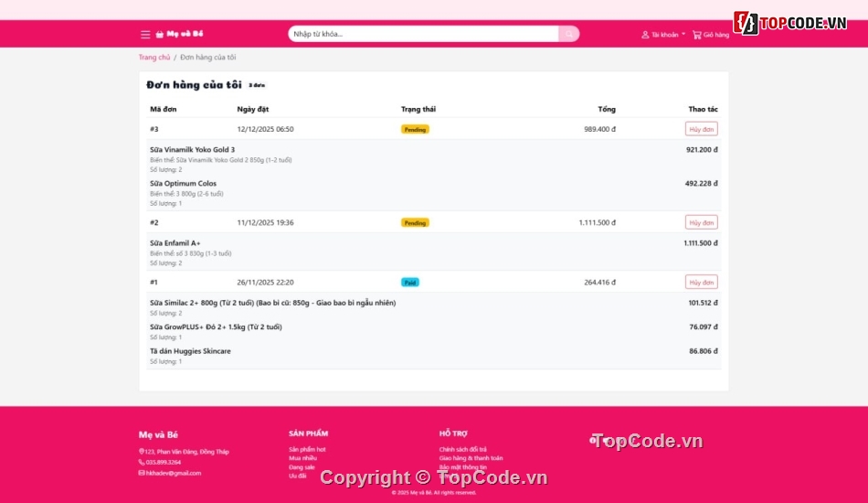Click Hủy đơn for order #1

click(x=702, y=282)
